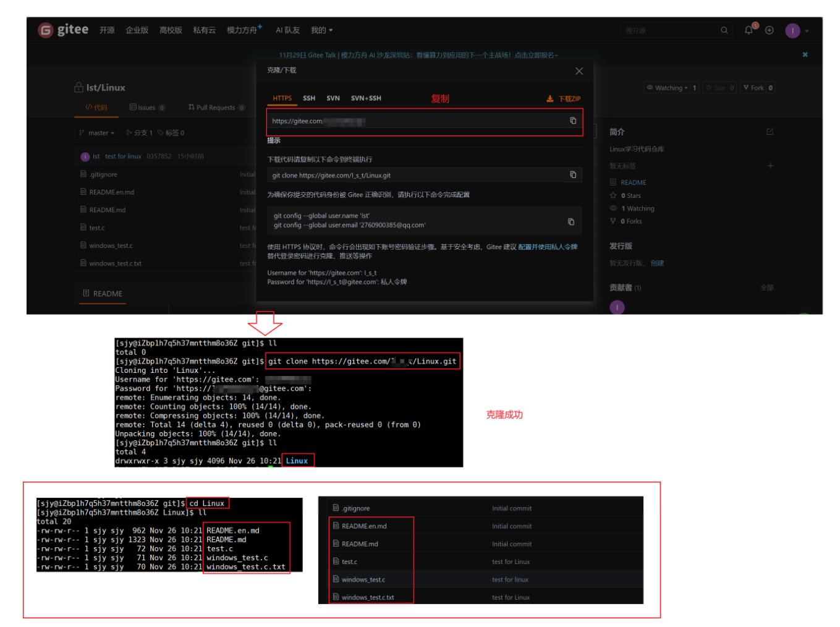This screenshot has width=840, height=627.
Task: Switch to the SVN+SSH tab
Action: pos(366,98)
